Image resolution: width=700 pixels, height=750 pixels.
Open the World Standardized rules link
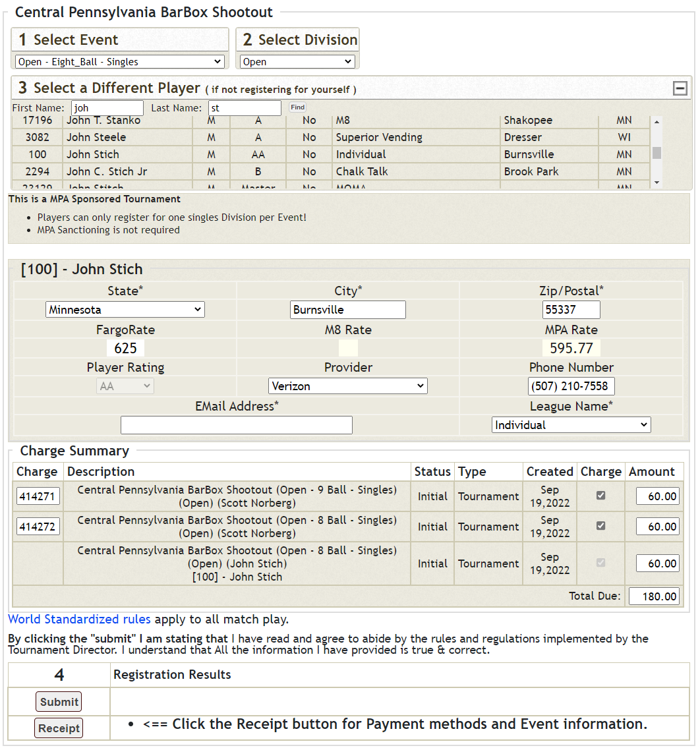(79, 620)
